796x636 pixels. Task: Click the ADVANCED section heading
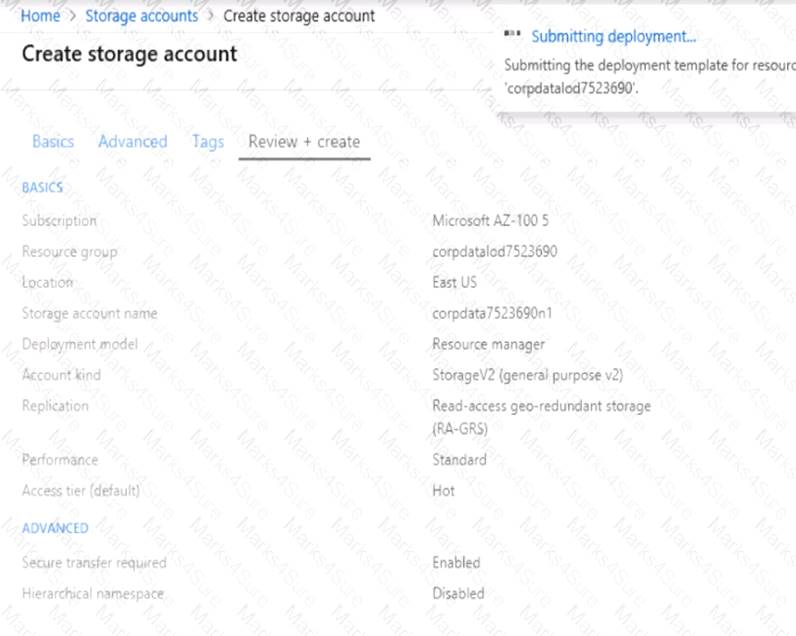[x=55, y=527]
